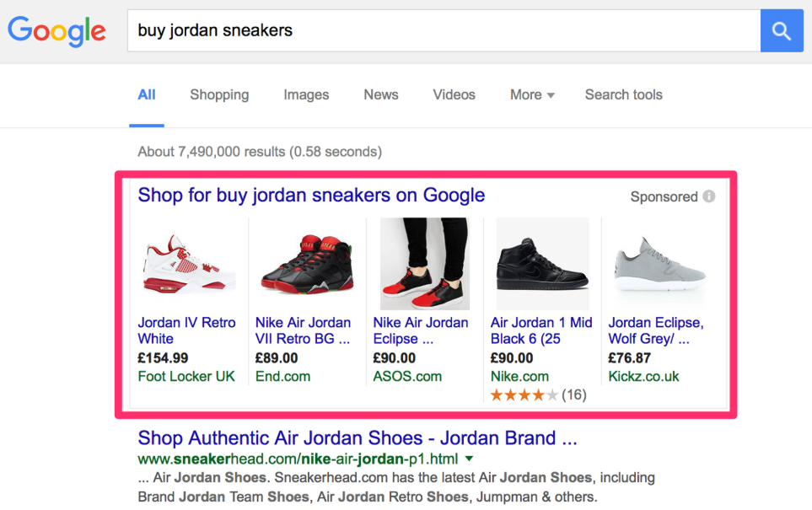Select the ASOS red Eclipse shoe photo

tap(425, 264)
